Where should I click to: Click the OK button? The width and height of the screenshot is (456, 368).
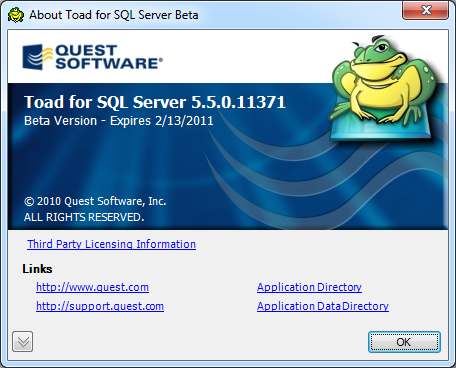(404, 342)
